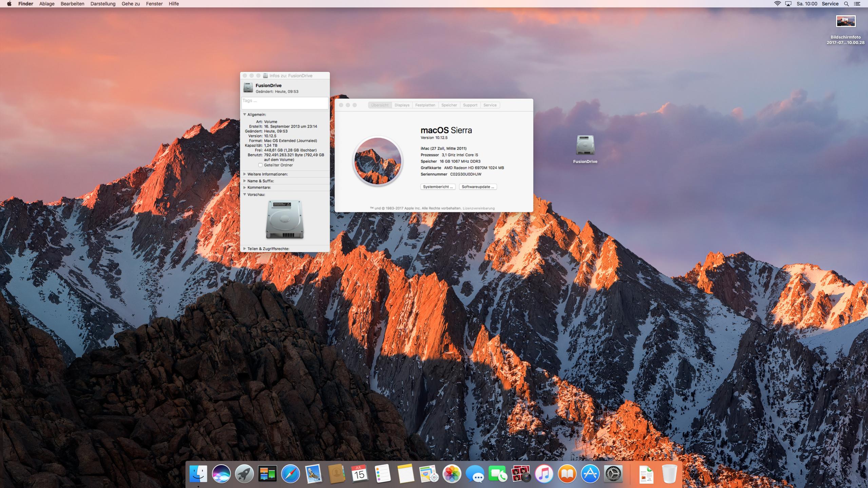Viewport: 868px width, 488px height.
Task: Expand the Weitere Informationen section
Action: (x=245, y=174)
